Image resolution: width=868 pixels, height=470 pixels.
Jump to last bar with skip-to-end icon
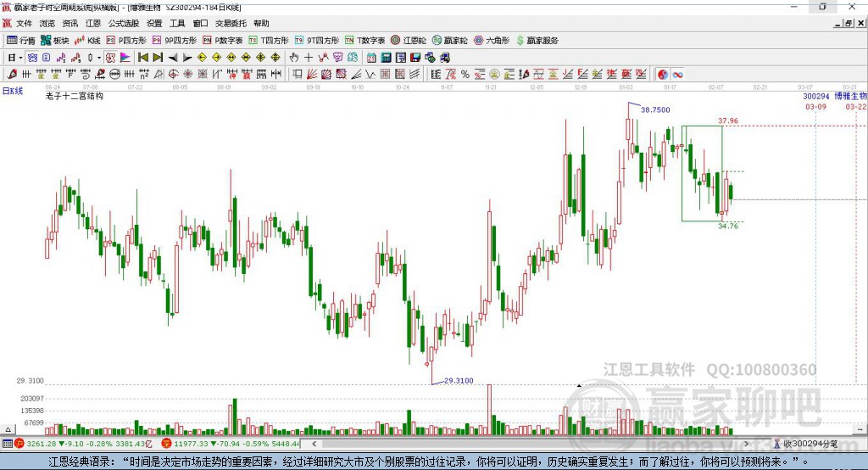[158, 58]
